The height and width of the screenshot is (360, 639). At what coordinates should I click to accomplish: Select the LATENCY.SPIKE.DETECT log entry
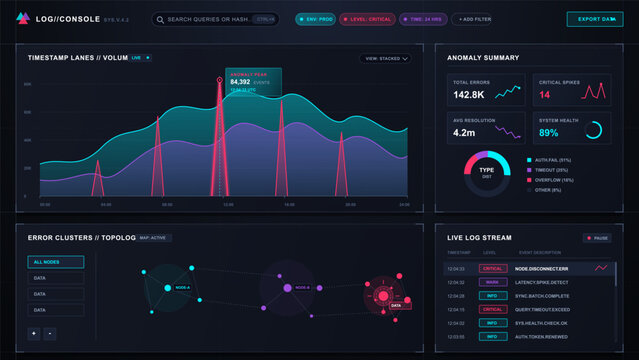(x=529, y=282)
